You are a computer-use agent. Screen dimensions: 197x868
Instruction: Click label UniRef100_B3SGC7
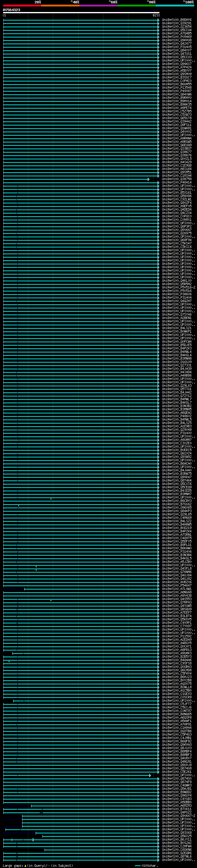(177, 78)
